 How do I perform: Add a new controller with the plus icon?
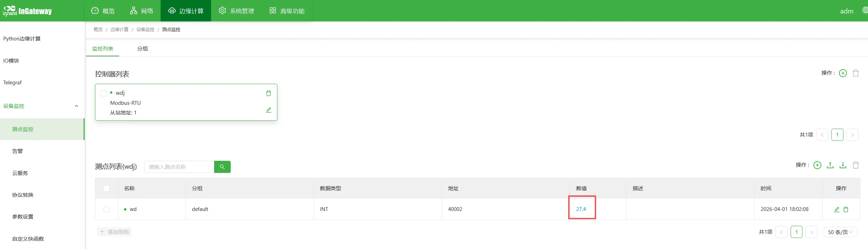(x=843, y=73)
